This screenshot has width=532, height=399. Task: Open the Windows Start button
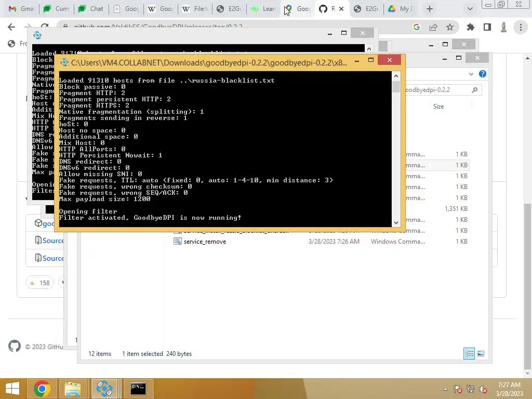[12, 389]
